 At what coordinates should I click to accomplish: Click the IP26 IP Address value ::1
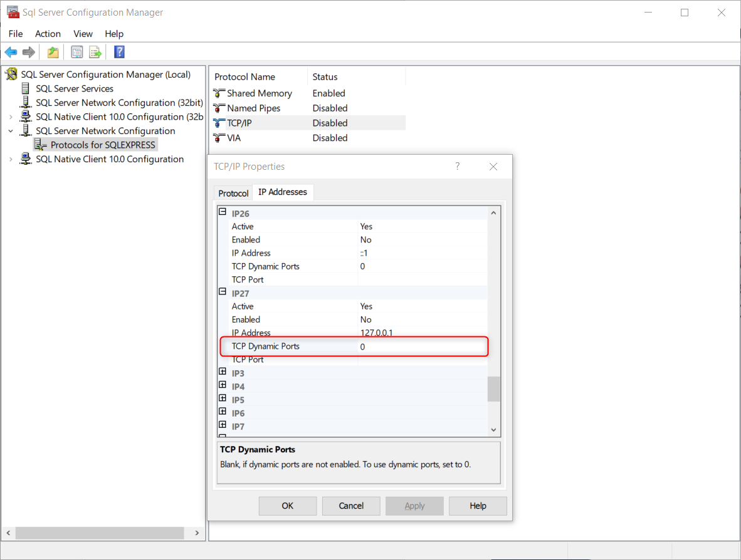364,253
